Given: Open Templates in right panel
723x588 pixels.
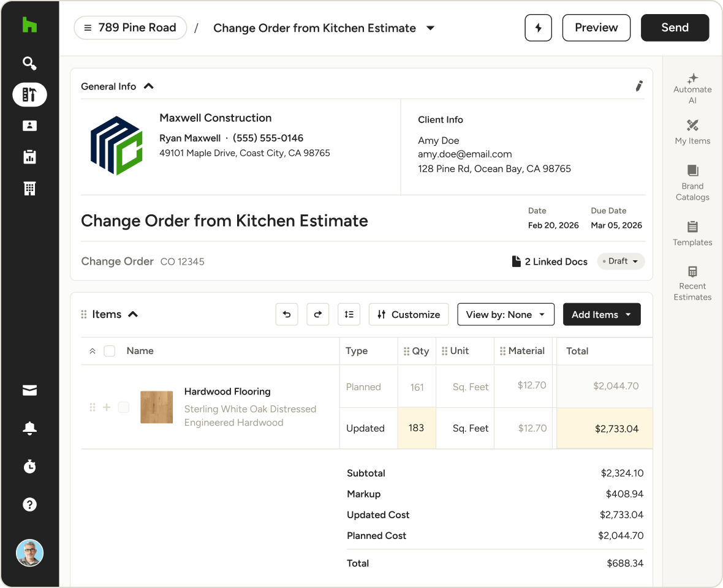Looking at the screenshot, I should coord(692,233).
